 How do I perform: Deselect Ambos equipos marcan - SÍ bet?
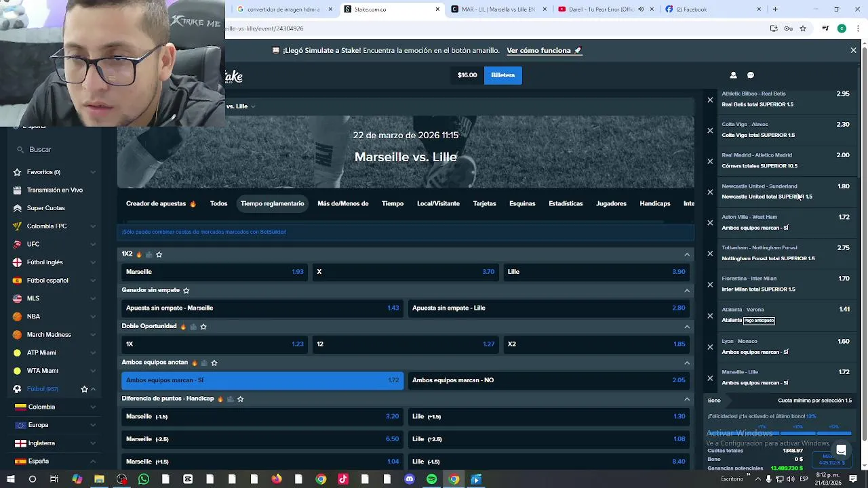point(262,380)
